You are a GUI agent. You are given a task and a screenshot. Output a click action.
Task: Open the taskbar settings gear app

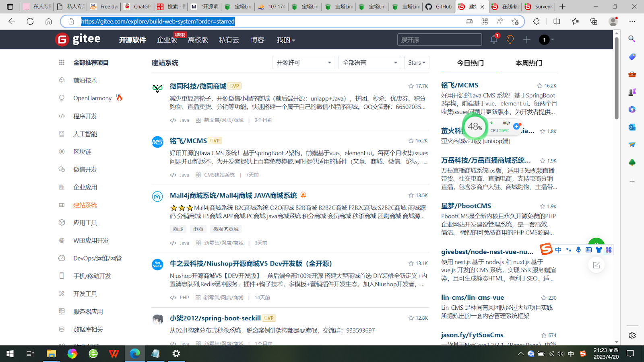[x=176, y=354]
